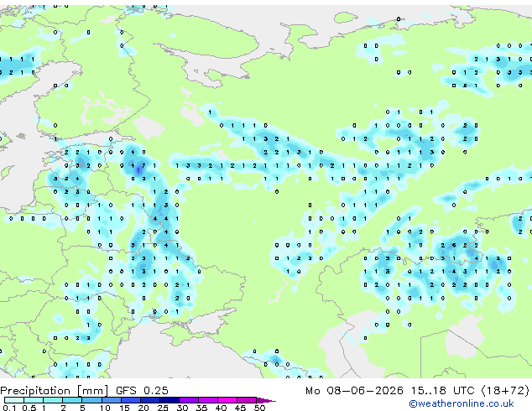This screenshot has width=532, height=411.
Task: Select the legend swatch between 20 and 25
Action: [x=149, y=400]
